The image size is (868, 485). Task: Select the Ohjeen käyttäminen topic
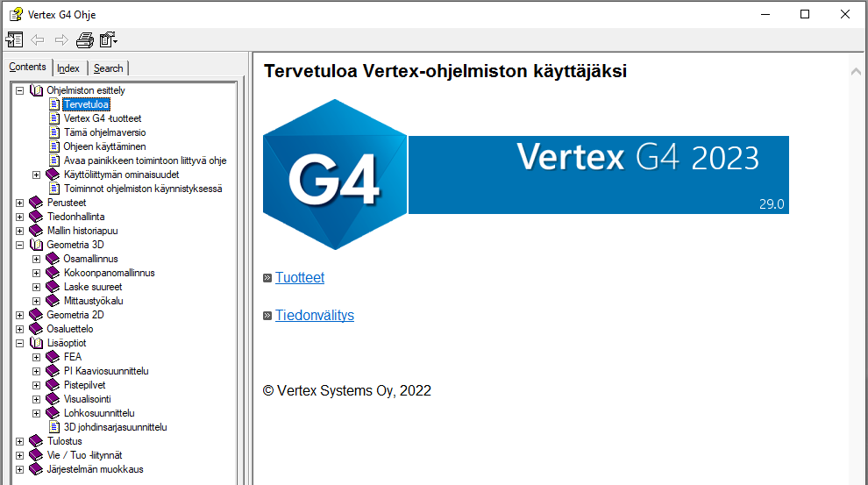[104, 146]
